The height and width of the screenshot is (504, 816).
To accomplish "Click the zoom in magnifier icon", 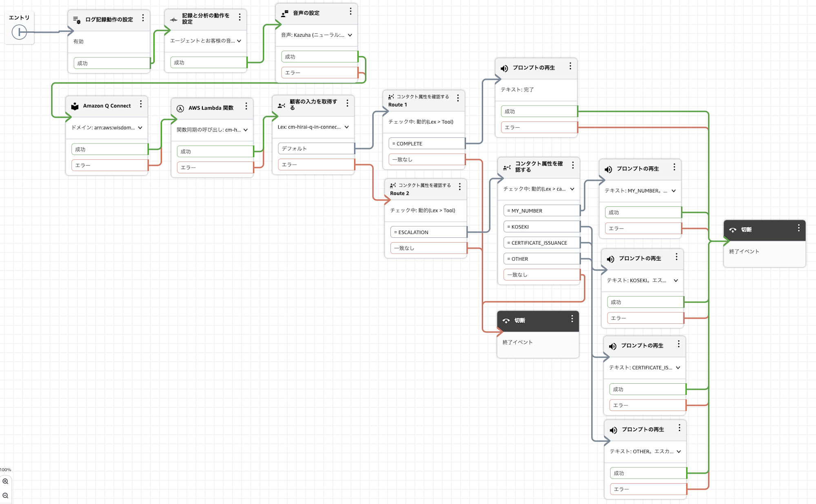I will click(x=5, y=481).
